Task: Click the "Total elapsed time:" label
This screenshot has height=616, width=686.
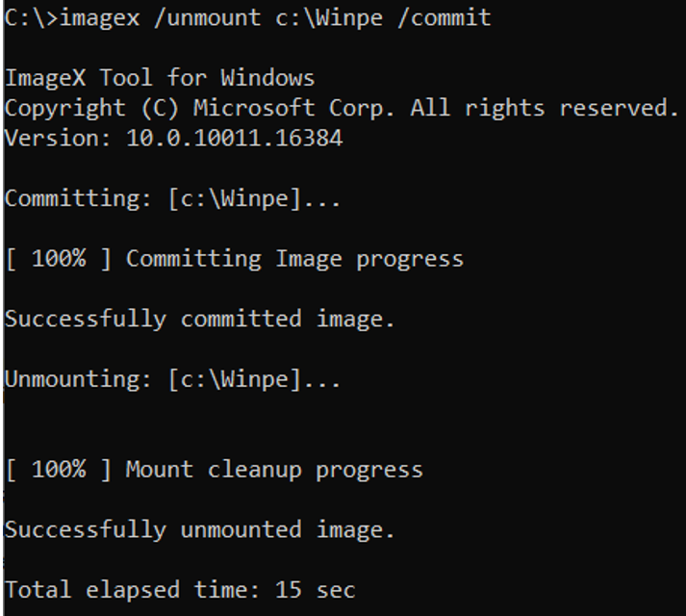Action: click(134, 589)
